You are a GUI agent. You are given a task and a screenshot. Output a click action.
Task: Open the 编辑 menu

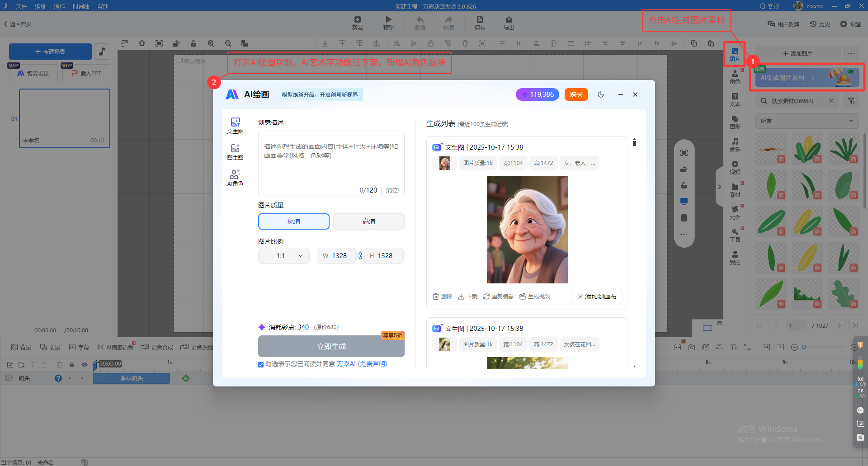click(40, 6)
